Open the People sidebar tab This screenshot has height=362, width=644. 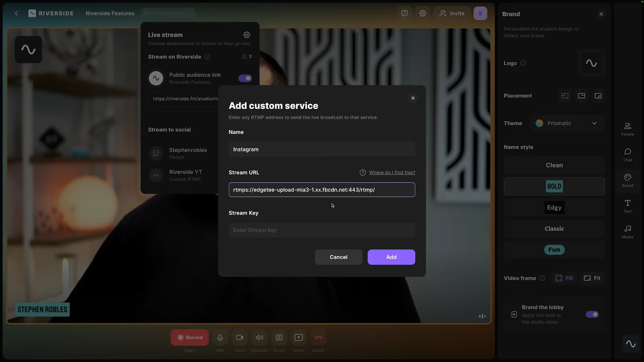click(x=627, y=129)
